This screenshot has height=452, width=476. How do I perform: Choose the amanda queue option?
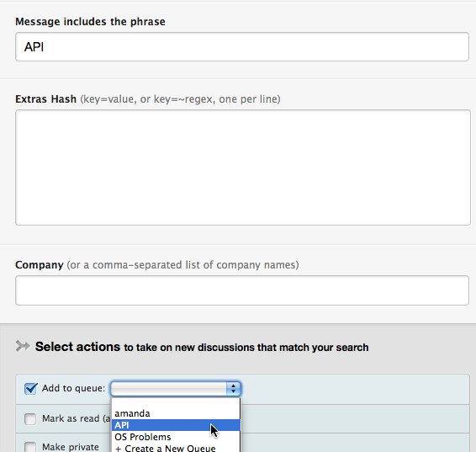point(176,413)
